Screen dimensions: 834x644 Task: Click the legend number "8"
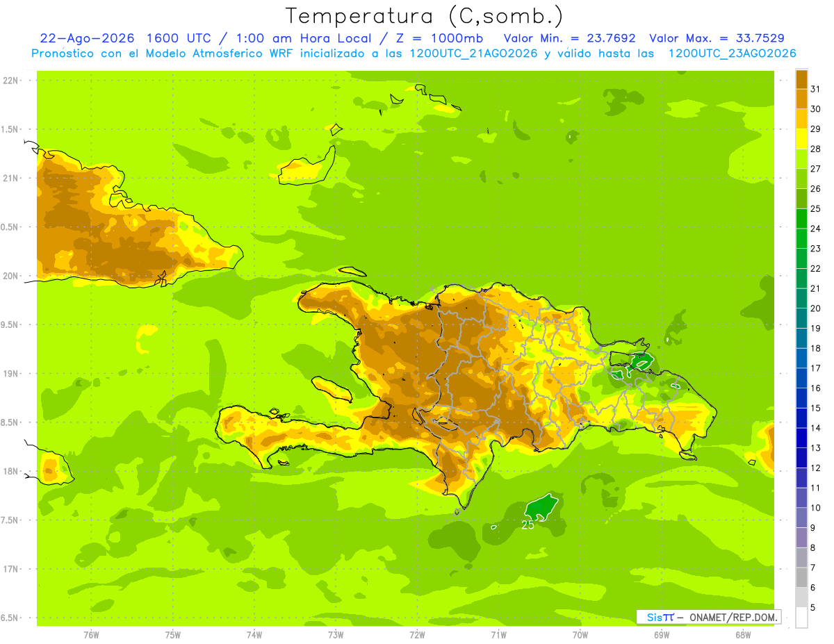tap(813, 548)
